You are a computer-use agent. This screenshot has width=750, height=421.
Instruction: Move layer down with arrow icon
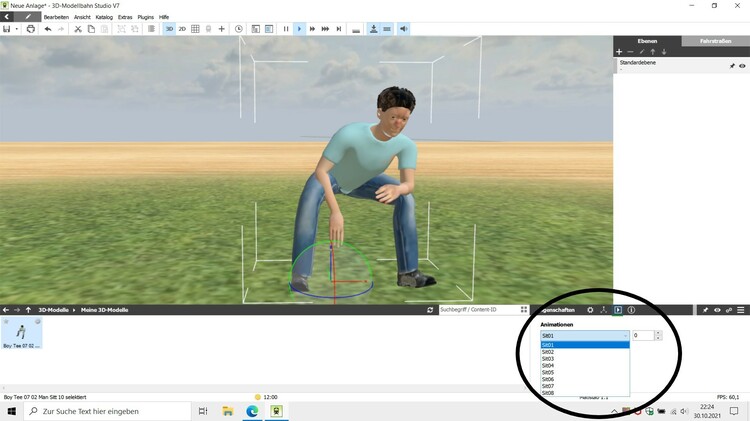pyautogui.click(x=664, y=52)
